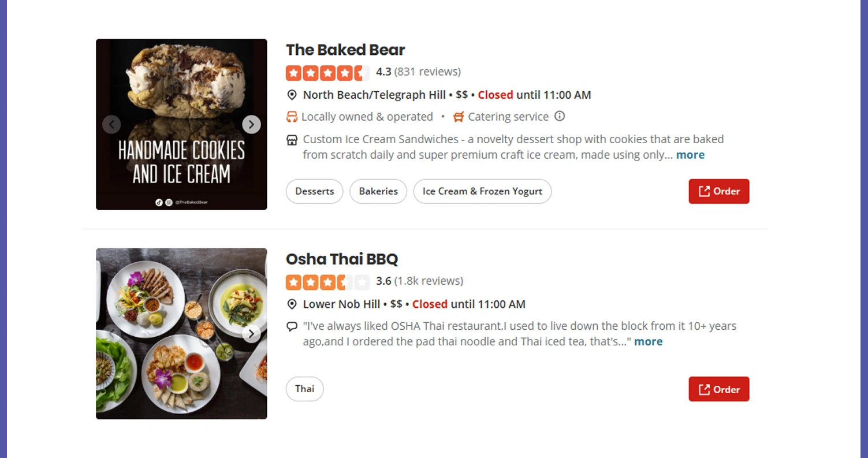Click the catering service info icon
The height and width of the screenshot is (458, 868).
point(559,116)
